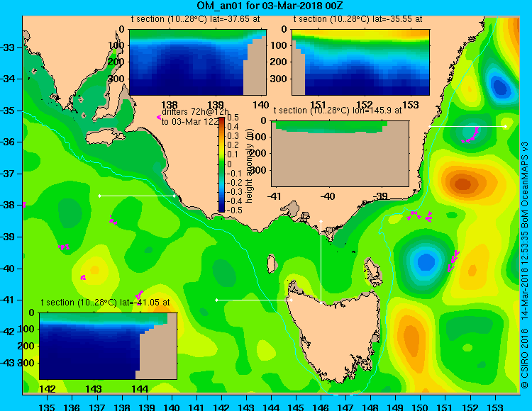Image resolution: width=532 pixels, height=411 pixels.
Task: Open the temperature section inset for lat=-41.05
Action: pyautogui.click(x=109, y=346)
